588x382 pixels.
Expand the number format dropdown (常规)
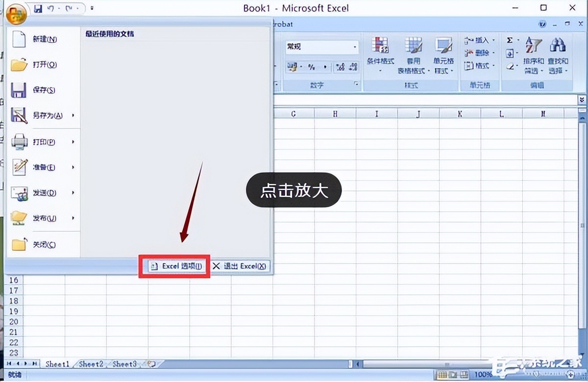point(355,47)
